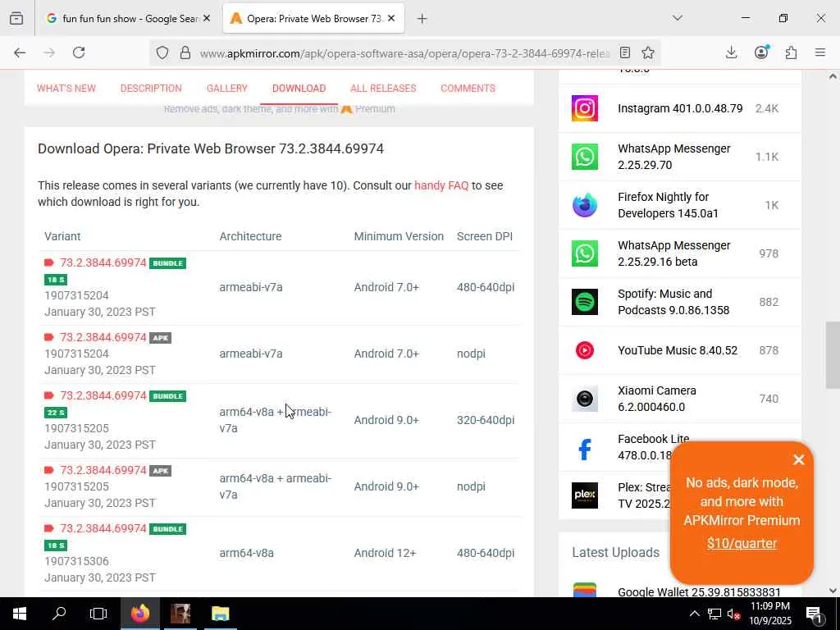Viewport: 840px width, 630px height.
Task: Click the Instagram app icon in sidebar
Action: (x=584, y=108)
